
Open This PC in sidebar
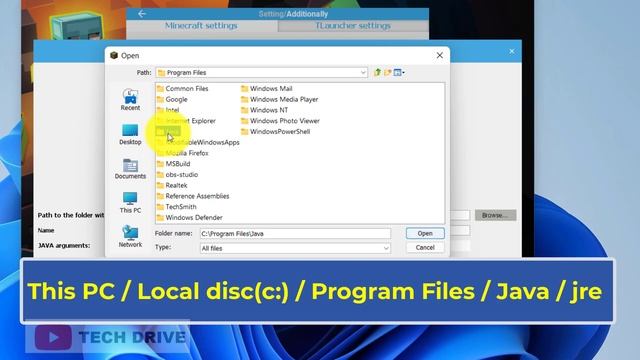130,203
